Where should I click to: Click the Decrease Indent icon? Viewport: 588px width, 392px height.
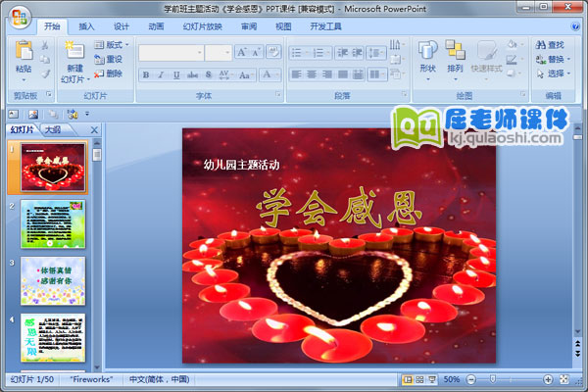click(342, 53)
